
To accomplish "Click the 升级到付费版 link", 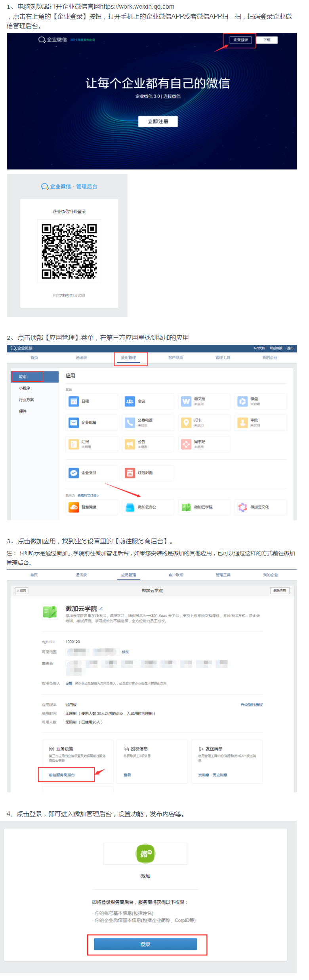I will (x=252, y=705).
